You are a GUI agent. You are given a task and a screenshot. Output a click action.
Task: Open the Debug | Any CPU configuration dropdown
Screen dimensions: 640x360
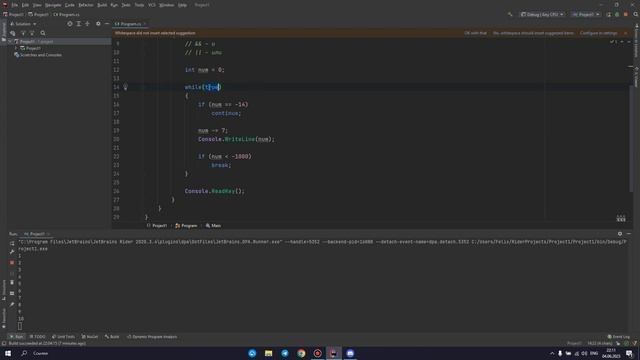click(542, 14)
